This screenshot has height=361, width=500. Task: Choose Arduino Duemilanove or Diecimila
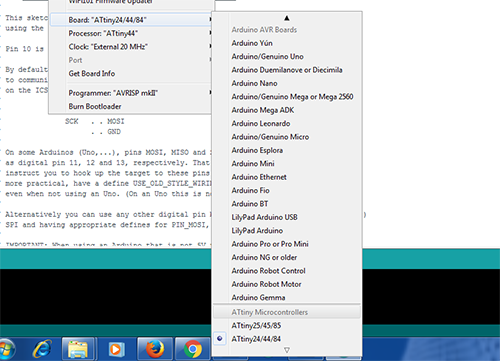(287, 70)
